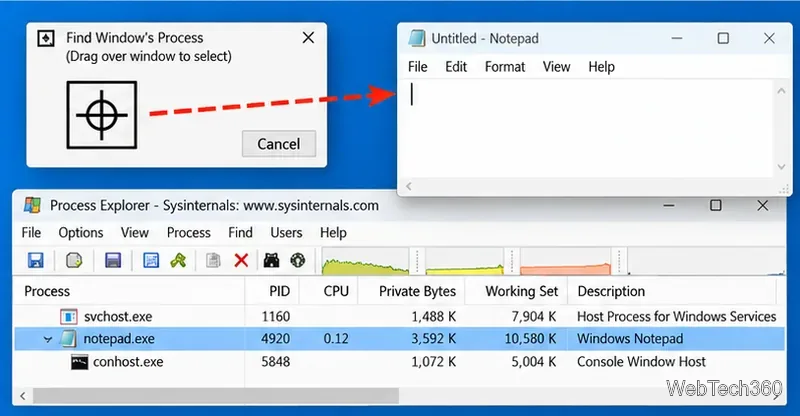The image size is (800, 416).
Task: Maximize the Notepad window
Action: (723, 38)
